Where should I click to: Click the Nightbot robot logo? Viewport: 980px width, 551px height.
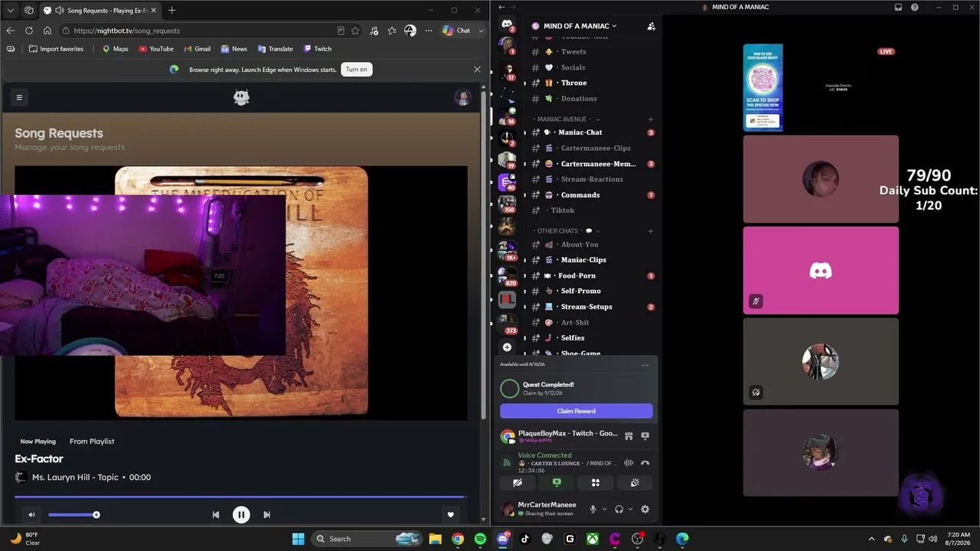(241, 97)
